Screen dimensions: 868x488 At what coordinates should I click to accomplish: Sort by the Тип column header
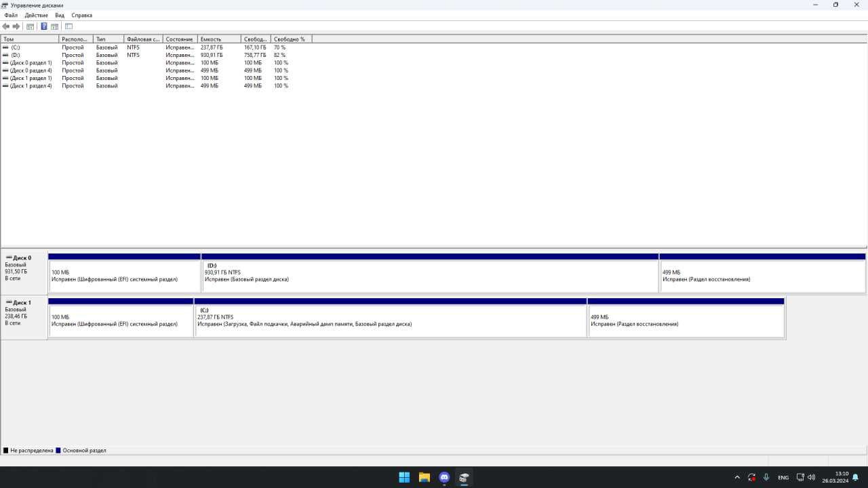tap(108, 39)
